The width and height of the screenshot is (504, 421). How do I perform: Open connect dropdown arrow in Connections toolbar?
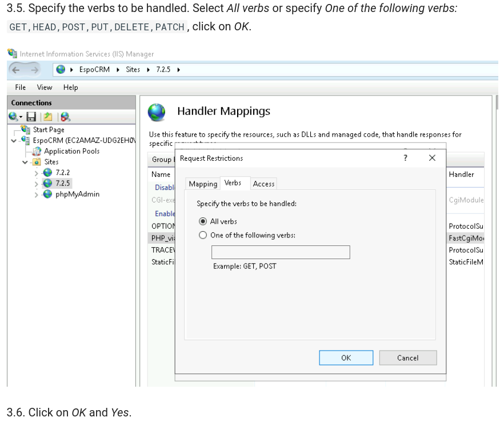(x=21, y=117)
